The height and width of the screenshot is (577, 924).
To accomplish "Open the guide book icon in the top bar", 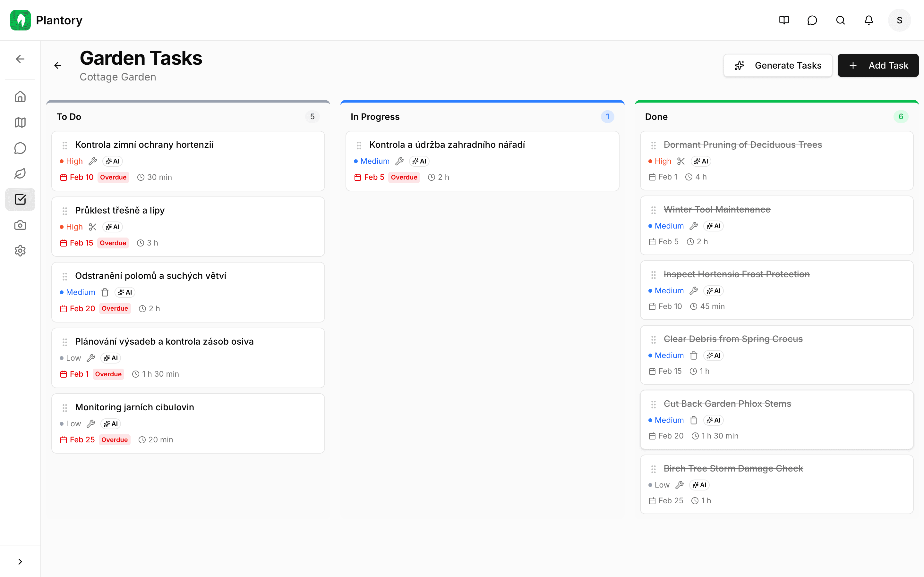I will (784, 20).
